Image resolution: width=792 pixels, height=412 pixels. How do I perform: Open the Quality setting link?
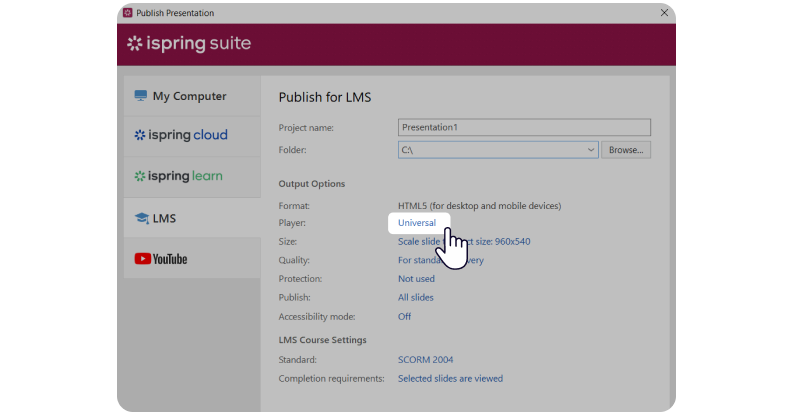tap(440, 260)
